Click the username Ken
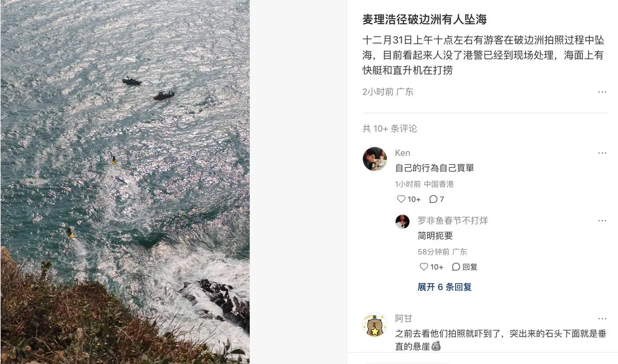This screenshot has height=364, width=618. 403,153
